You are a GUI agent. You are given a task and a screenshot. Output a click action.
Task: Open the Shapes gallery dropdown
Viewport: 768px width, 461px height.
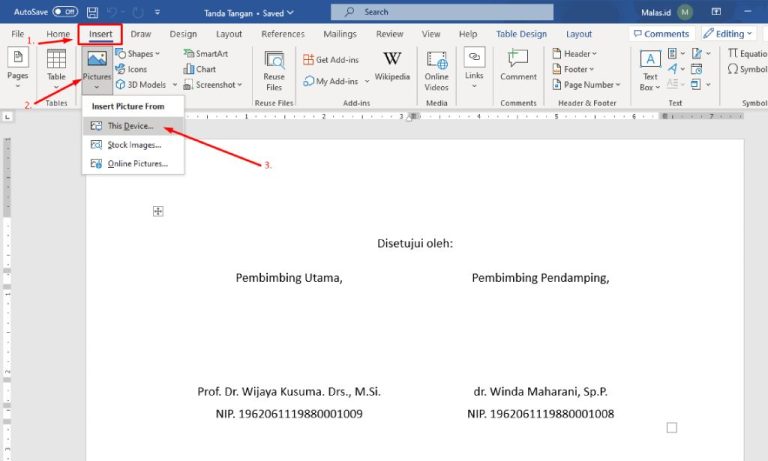(138, 53)
